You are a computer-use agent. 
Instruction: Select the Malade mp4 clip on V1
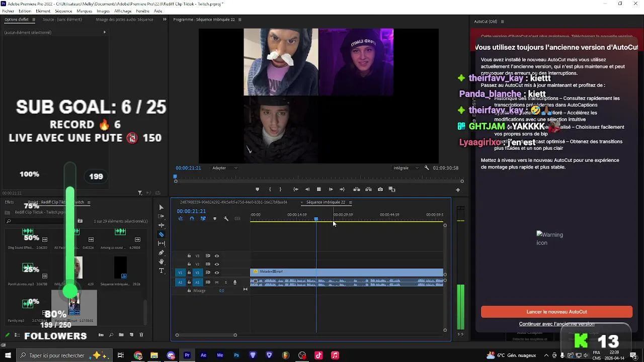(x=347, y=273)
